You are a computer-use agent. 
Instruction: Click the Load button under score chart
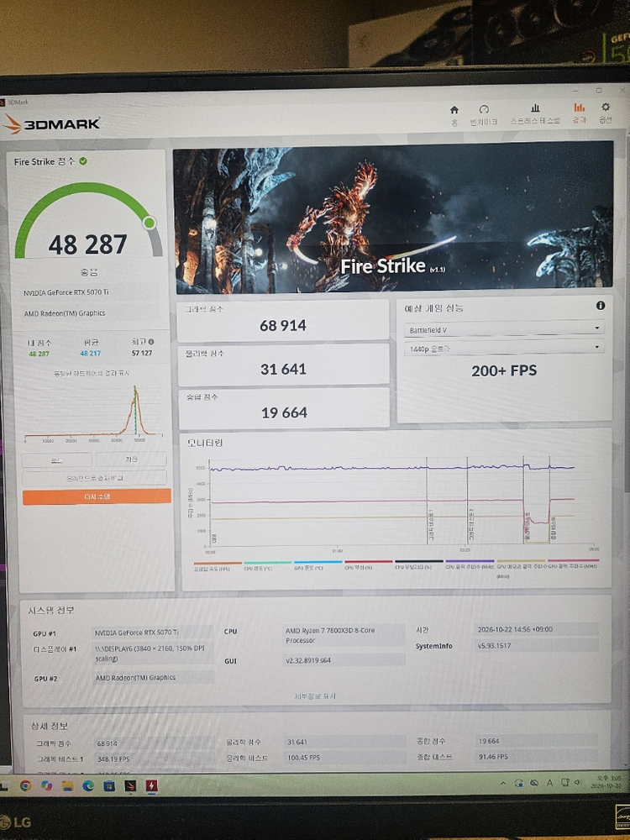[x=57, y=460]
